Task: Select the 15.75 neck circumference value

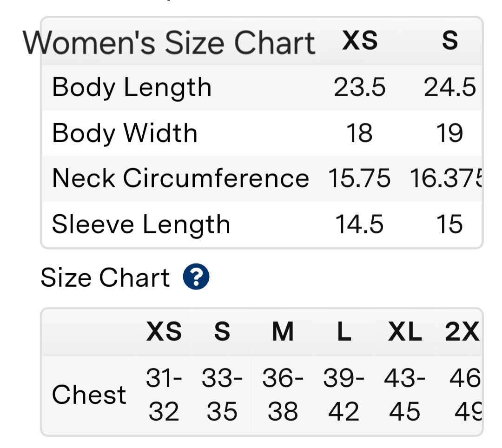Action: tap(359, 178)
